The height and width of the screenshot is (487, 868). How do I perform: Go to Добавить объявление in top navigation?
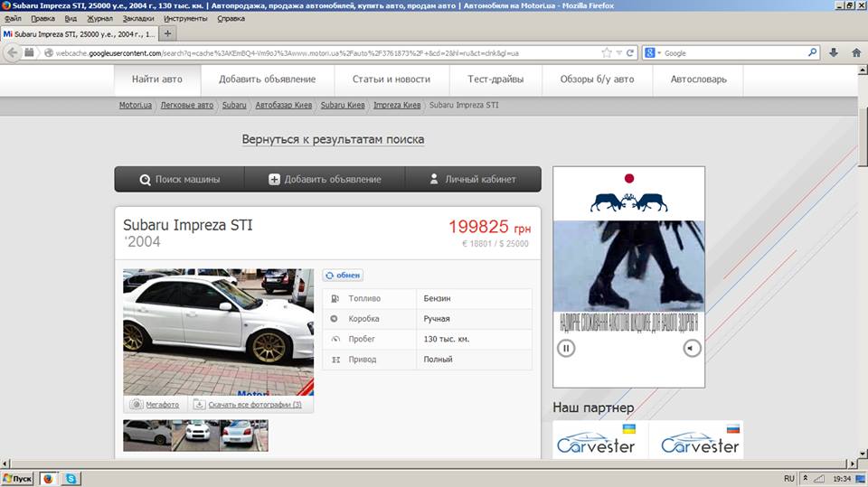268,80
